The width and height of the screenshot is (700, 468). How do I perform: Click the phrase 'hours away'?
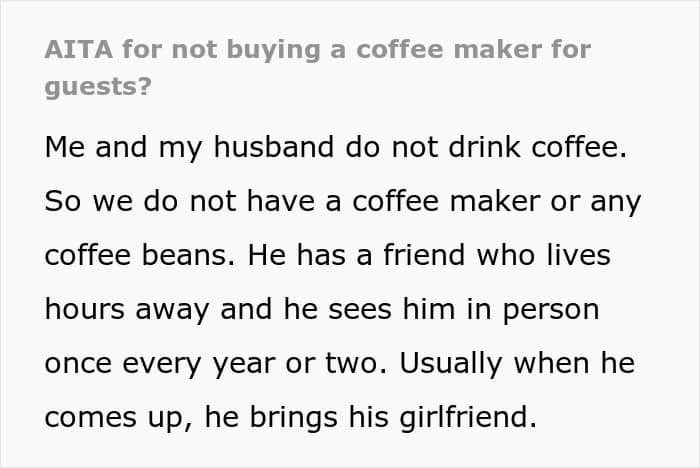click(x=127, y=309)
